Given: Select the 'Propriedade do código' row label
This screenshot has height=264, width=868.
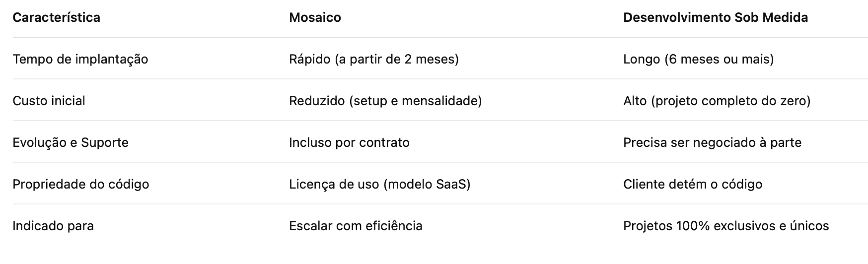Looking at the screenshot, I should (80, 184).
